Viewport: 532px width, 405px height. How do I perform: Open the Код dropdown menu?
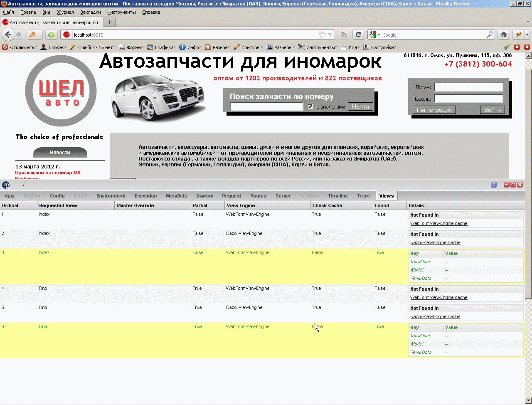(x=350, y=47)
